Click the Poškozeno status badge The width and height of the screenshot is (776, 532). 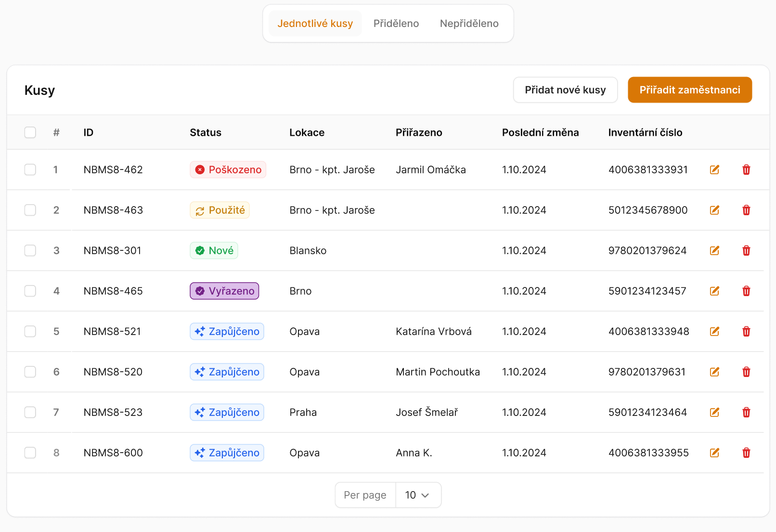tap(228, 169)
